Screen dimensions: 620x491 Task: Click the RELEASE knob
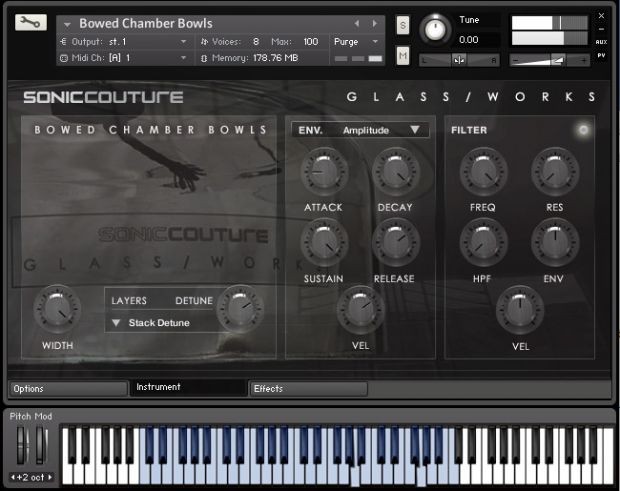pos(395,242)
